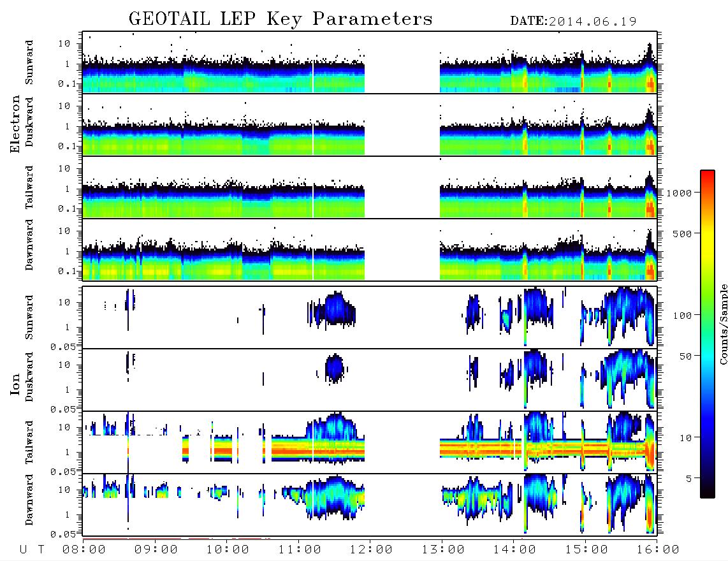Screen dimensions: 728x561
Task: Click the Ion Sunward panel label
Action: pos(29,317)
